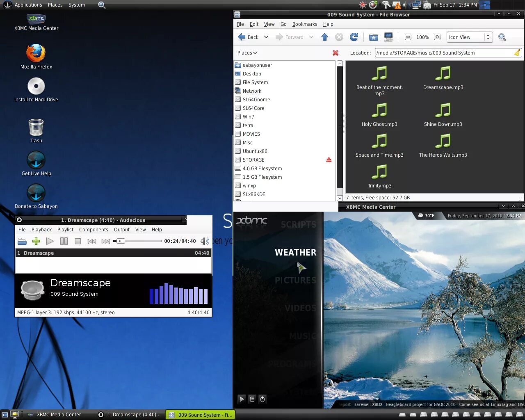Open System menu in top panel

(x=77, y=5)
